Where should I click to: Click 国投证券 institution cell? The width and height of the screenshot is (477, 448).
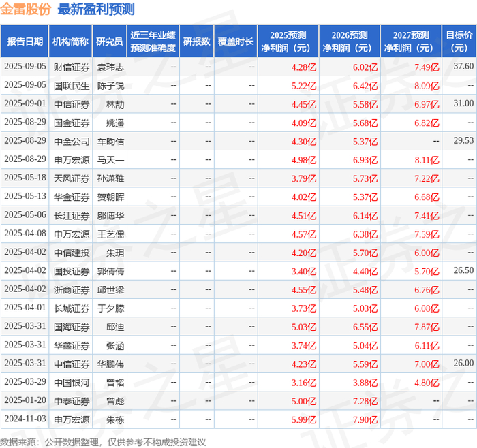tap(72, 272)
